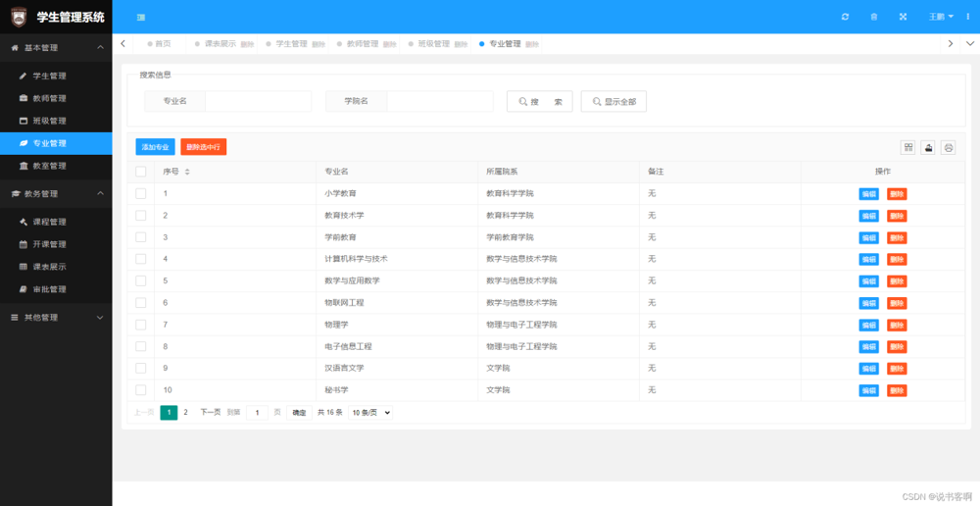Edit the 小学教育 row

click(868, 194)
